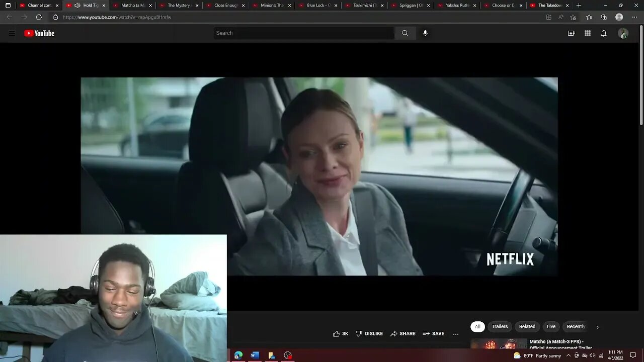Click the browser address bar URL
644x362 pixels.
(x=117, y=17)
